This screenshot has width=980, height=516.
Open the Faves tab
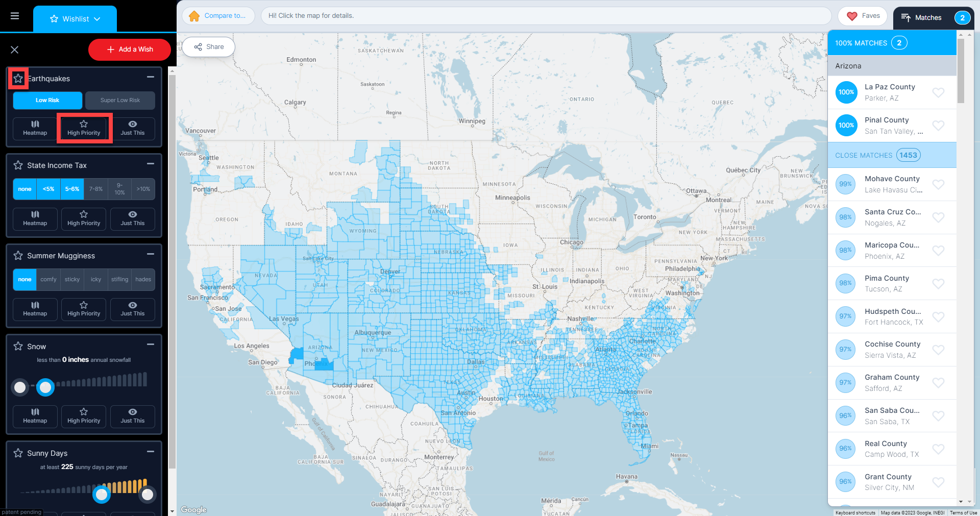click(x=863, y=16)
